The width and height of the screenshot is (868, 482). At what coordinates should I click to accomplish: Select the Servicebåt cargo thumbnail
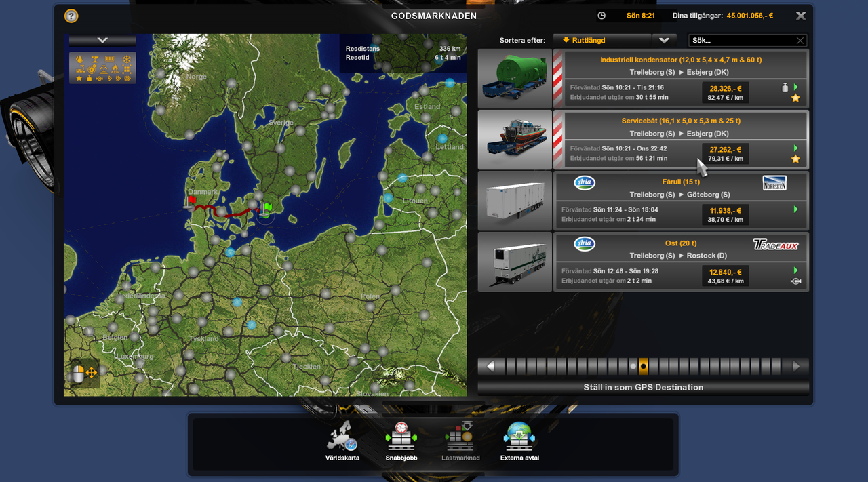click(515, 140)
